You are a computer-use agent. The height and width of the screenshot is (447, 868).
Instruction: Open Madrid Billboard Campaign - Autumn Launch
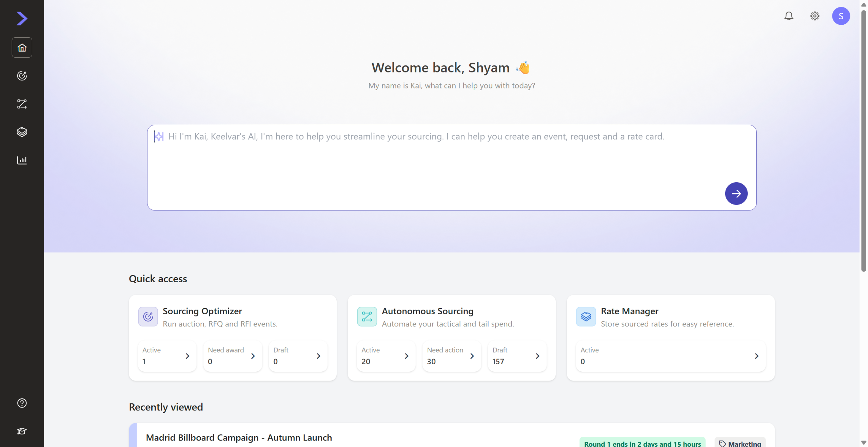[239, 438]
